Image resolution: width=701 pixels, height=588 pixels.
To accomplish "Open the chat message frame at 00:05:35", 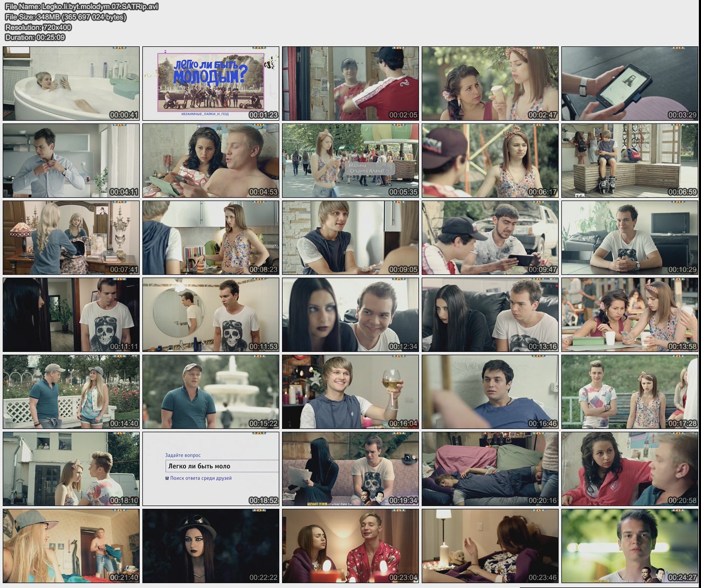I will (350, 160).
